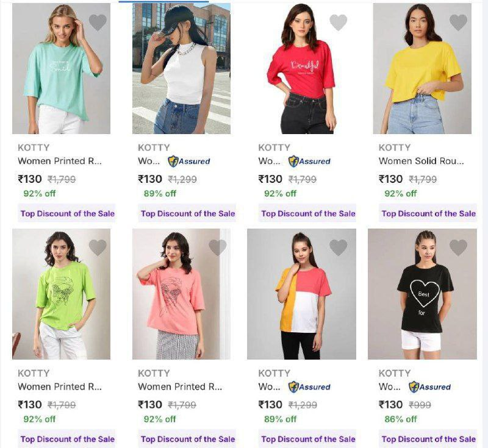
Task: Click 86% off label on black tee
Action: tap(401, 419)
